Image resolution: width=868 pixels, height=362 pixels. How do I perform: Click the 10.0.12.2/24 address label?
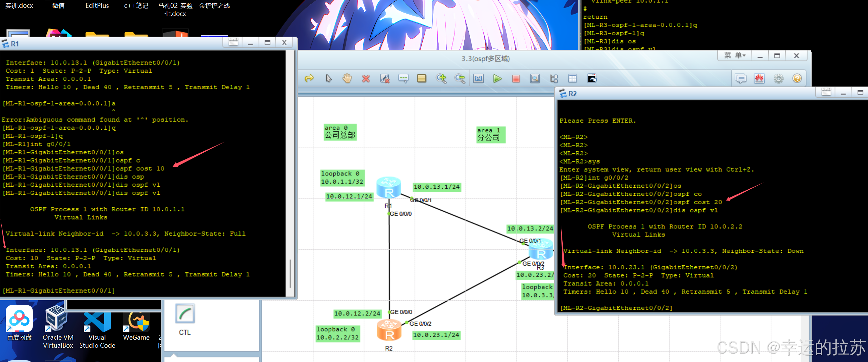[x=357, y=313]
